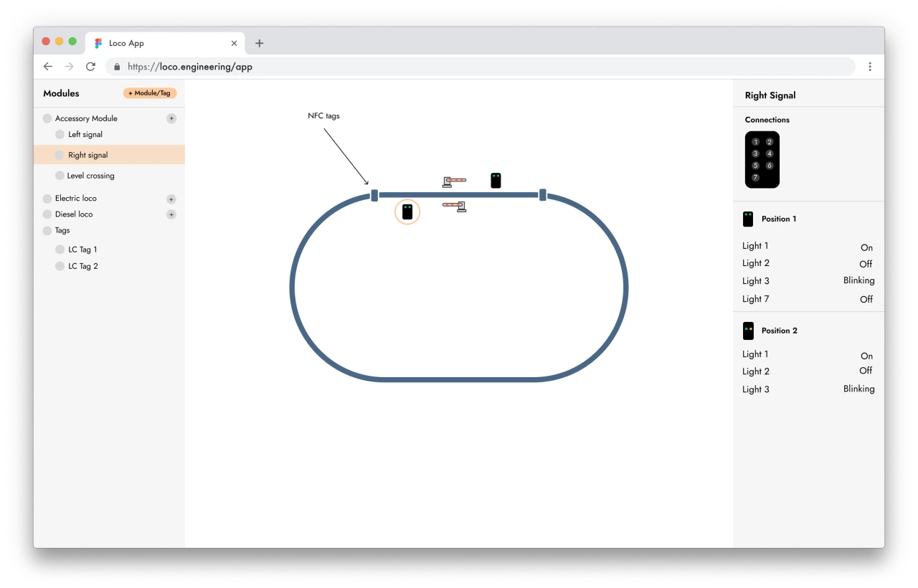This screenshot has height=588, width=918.
Task: Select the highlighted signal on the track
Action: [x=407, y=212]
